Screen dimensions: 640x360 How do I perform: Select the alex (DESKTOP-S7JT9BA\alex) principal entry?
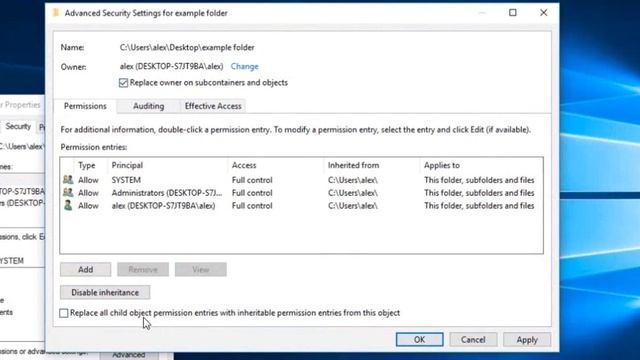(163, 206)
